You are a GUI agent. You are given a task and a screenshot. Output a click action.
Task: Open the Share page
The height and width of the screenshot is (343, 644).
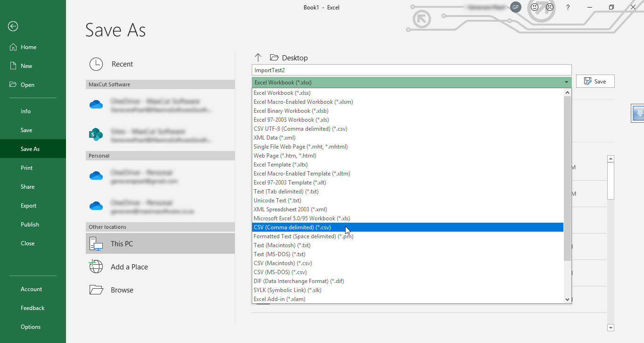click(33, 187)
